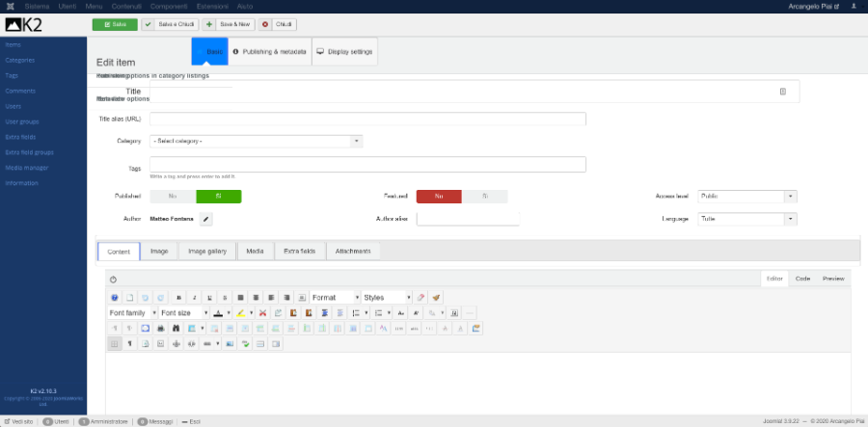868x427 pixels.
Task: Set Featured to Sì
Action: point(485,197)
